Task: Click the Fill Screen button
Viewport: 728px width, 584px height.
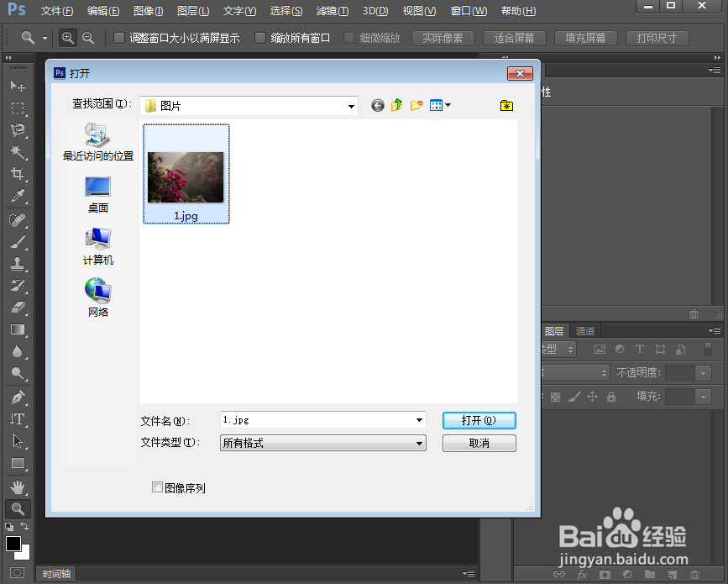Action: [586, 38]
